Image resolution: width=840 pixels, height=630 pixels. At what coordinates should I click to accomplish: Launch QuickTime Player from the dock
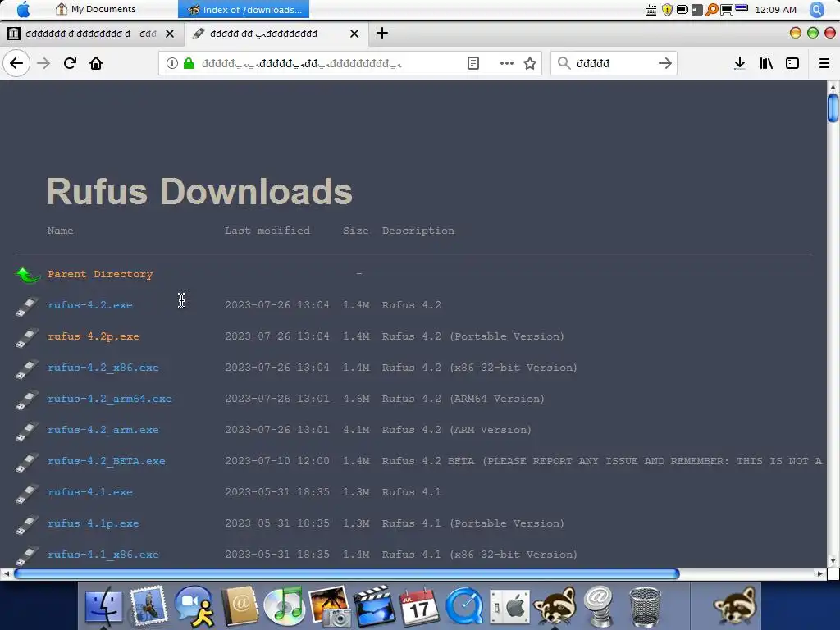tap(464, 606)
